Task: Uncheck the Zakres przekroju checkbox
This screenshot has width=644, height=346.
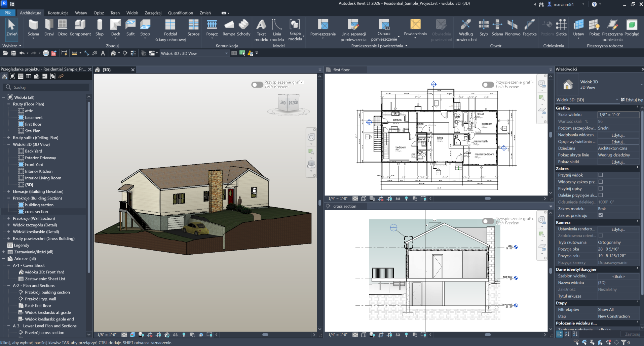Action: [x=601, y=215]
